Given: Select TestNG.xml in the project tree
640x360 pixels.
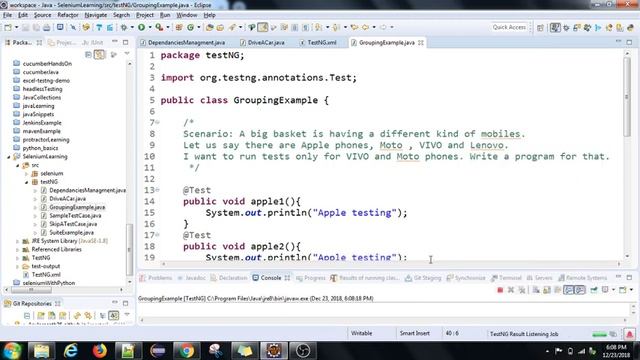Looking at the screenshot, I should pyautogui.click(x=46, y=275).
